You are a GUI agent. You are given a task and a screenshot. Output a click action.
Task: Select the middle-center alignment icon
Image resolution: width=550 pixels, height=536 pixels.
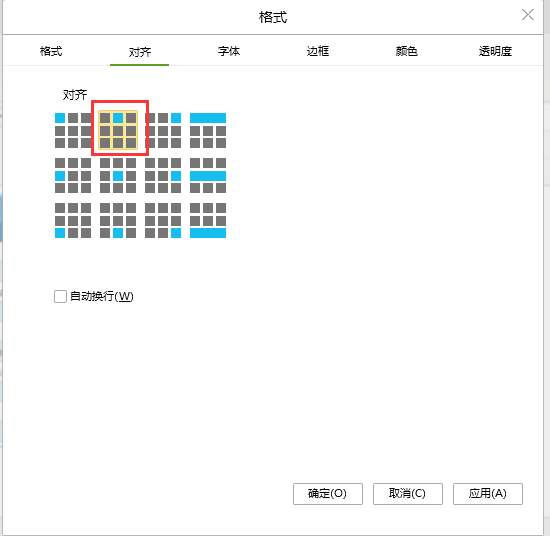click(118, 175)
